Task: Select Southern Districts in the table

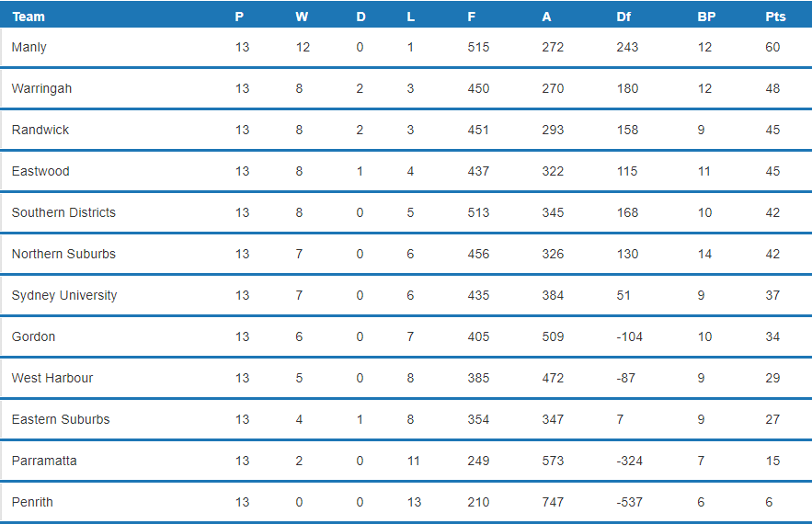Action: coord(63,212)
